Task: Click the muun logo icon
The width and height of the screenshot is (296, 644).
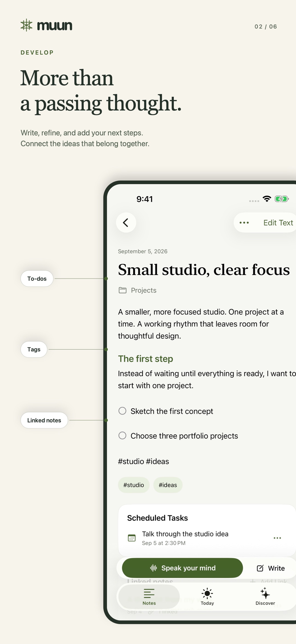Action: (x=26, y=25)
